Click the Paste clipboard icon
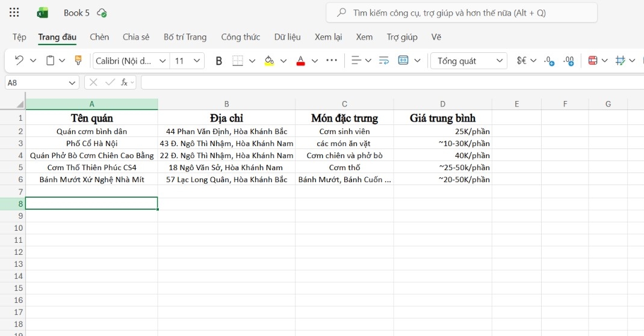The image size is (644, 336). click(50, 60)
